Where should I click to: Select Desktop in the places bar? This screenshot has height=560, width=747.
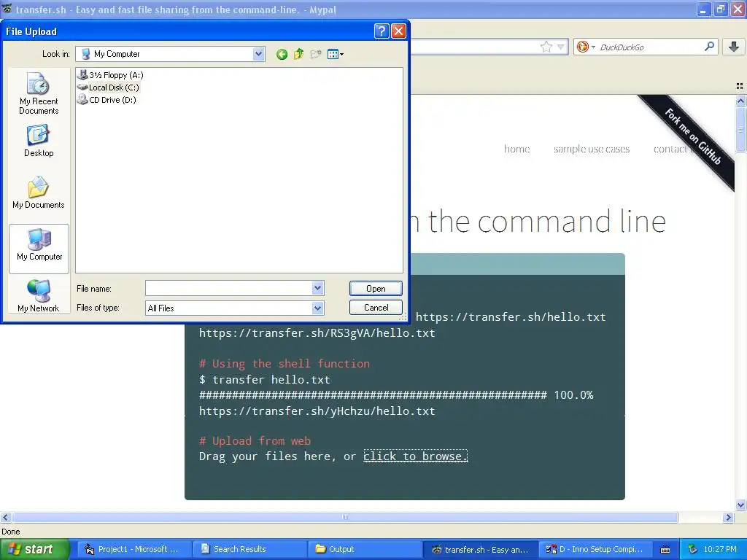[39, 141]
